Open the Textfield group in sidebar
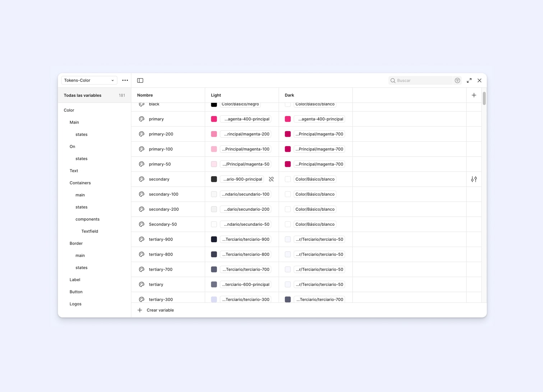This screenshot has width=543, height=392. [89, 231]
